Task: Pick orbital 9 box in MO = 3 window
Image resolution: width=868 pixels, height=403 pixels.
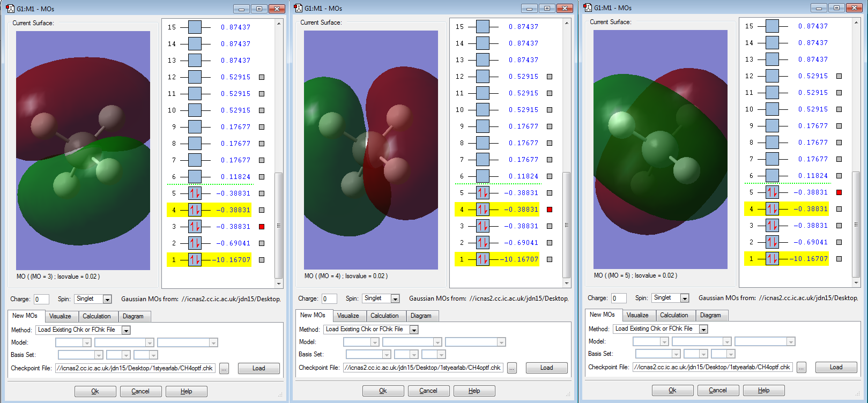Action: pos(195,127)
